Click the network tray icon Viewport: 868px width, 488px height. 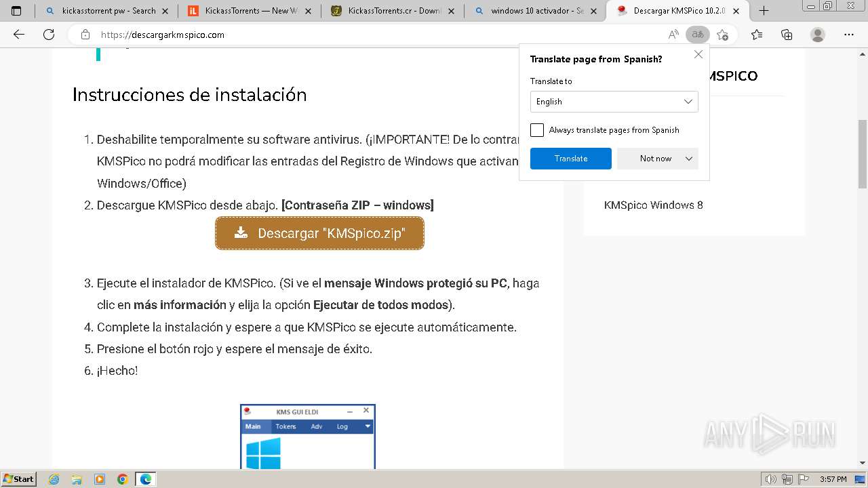pyautogui.click(x=787, y=479)
